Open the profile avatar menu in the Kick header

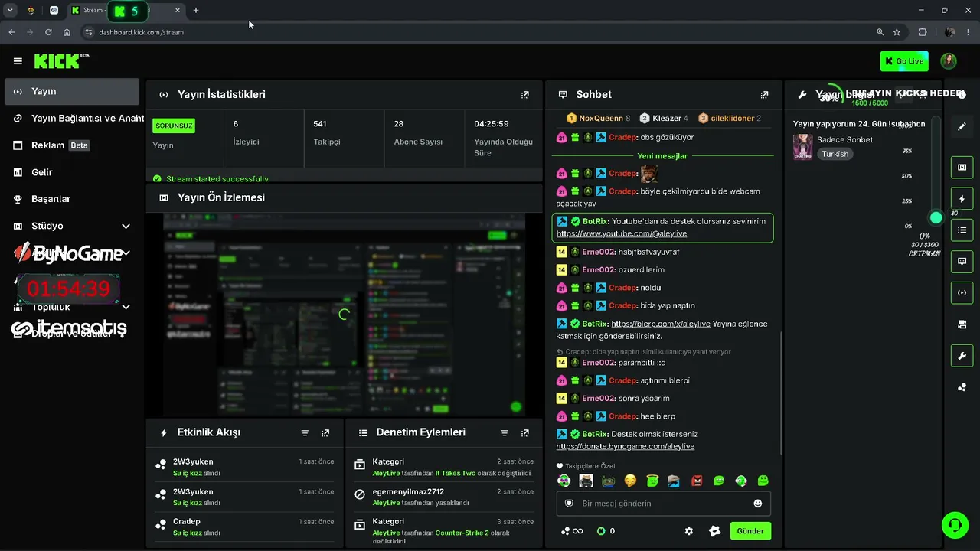[x=949, y=61]
